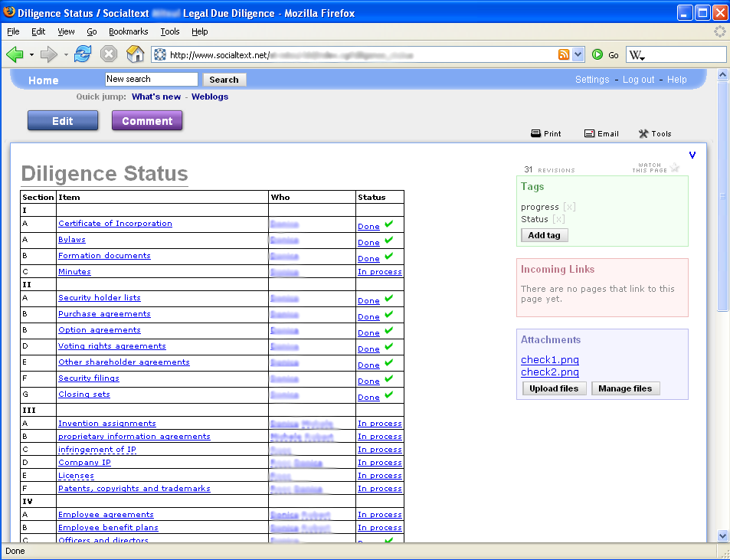Viewport: 730px width, 560px height.
Task: Click the purple Comment button
Action: tap(147, 121)
